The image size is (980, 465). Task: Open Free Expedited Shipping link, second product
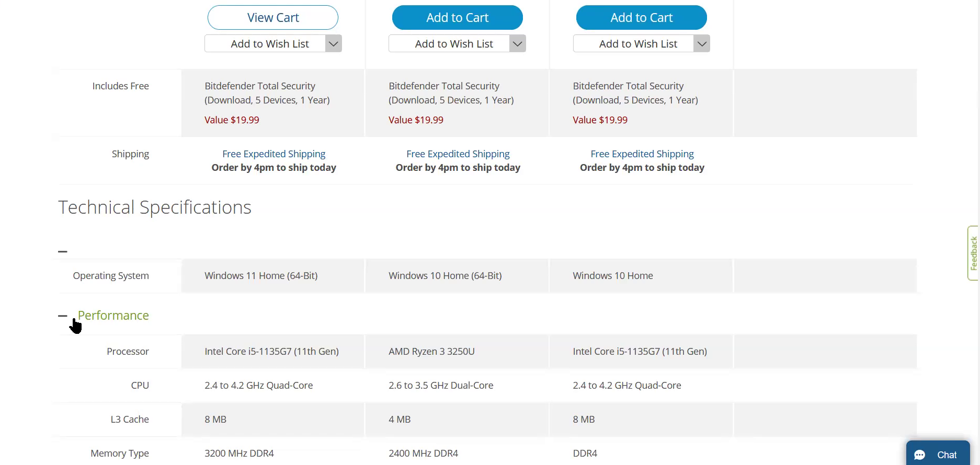(x=458, y=154)
